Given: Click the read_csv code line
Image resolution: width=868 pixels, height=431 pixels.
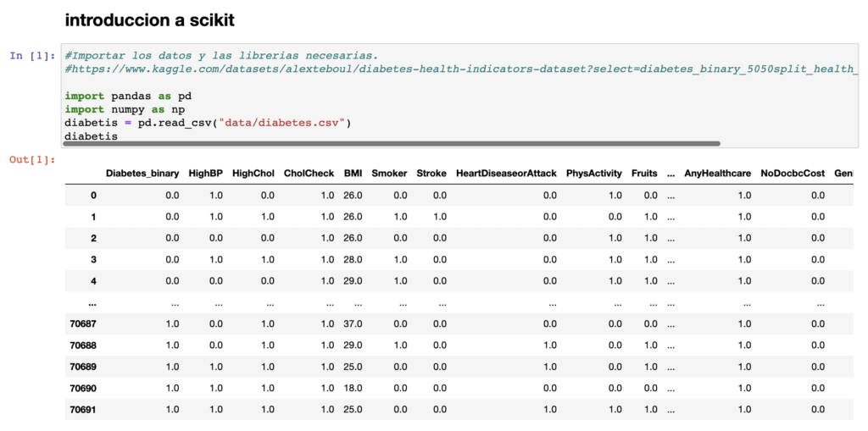Looking at the screenshot, I should point(209,122).
